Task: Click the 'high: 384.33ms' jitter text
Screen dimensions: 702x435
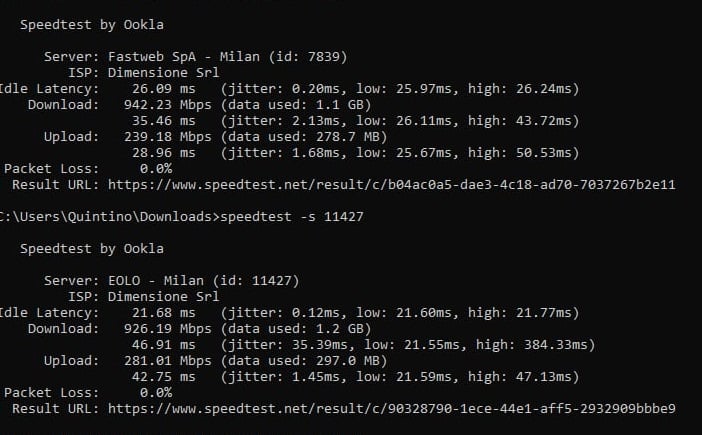Action: coord(531,345)
